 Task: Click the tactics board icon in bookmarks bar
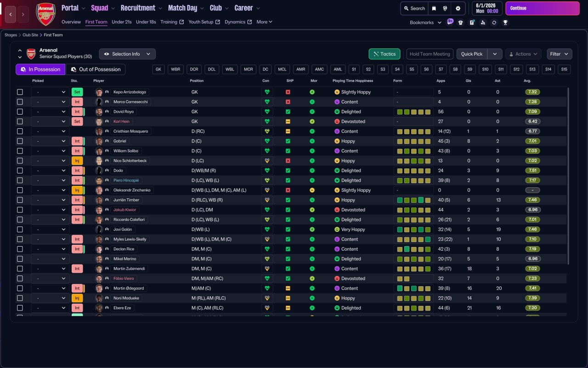click(472, 23)
